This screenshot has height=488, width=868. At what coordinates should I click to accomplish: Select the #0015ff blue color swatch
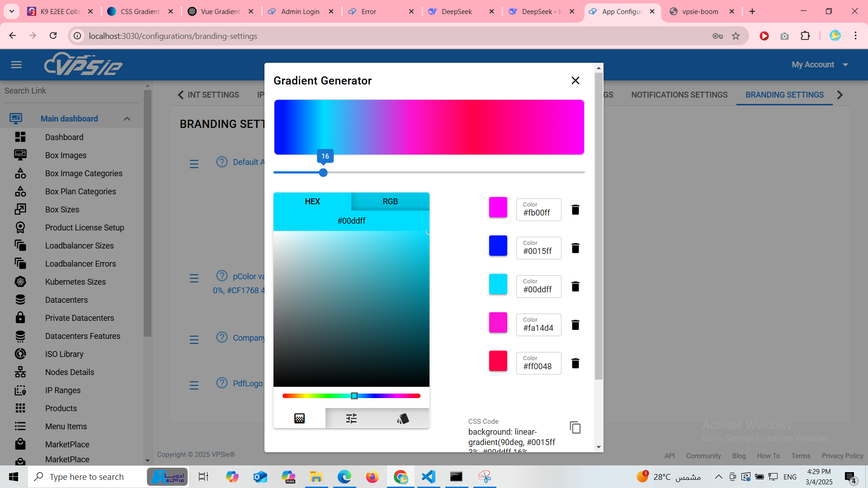click(x=498, y=246)
